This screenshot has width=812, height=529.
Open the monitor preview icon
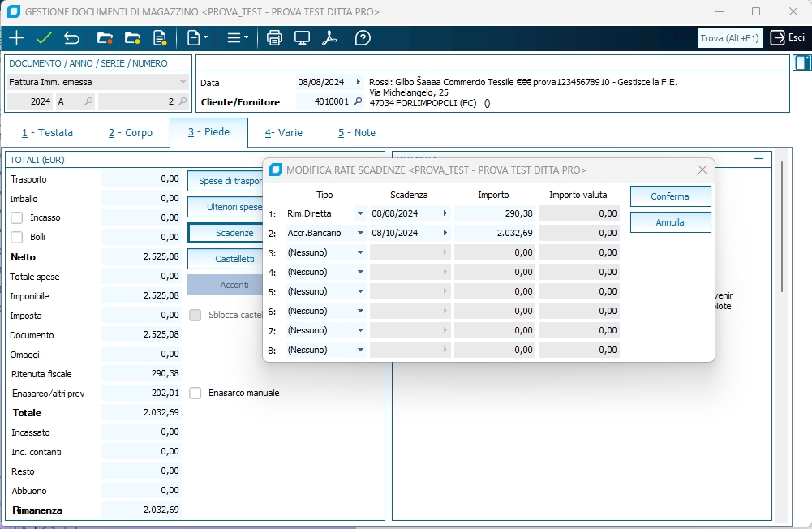click(302, 38)
